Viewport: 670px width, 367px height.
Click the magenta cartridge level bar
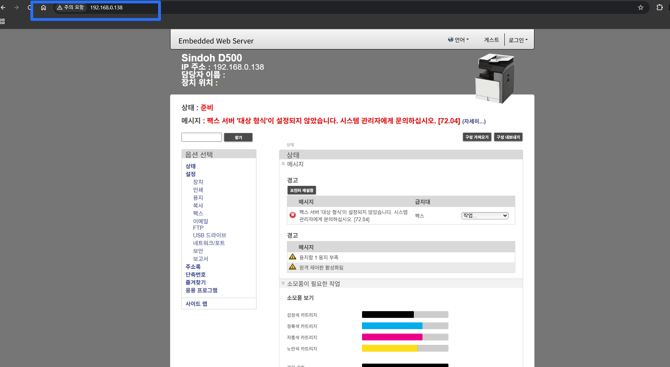pyautogui.click(x=405, y=337)
